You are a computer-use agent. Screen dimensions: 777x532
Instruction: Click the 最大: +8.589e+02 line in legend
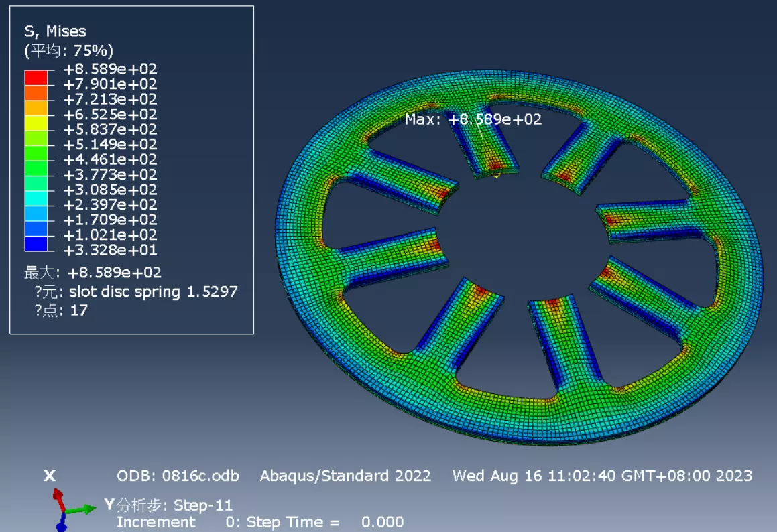[93, 273]
